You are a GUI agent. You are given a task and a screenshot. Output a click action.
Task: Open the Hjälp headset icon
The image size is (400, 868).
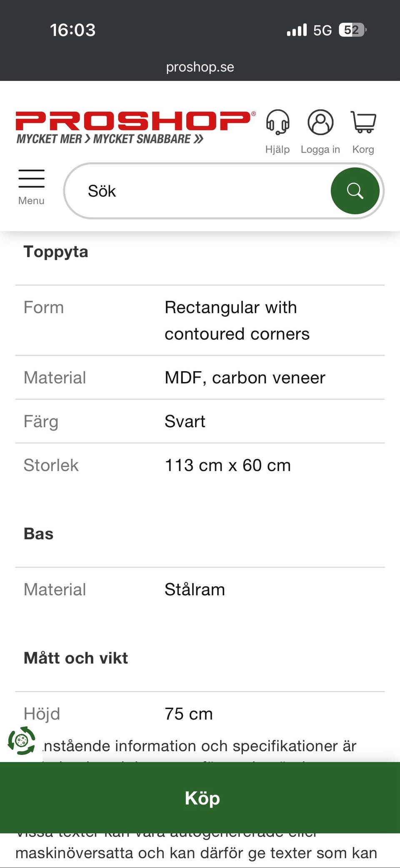277,123
